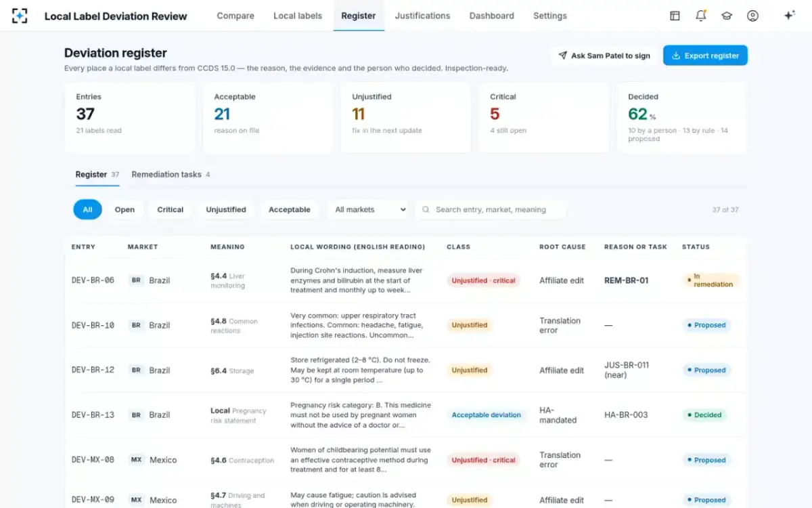812x508 pixels.
Task: Click the Decided 62% summary card
Action: 682,118
